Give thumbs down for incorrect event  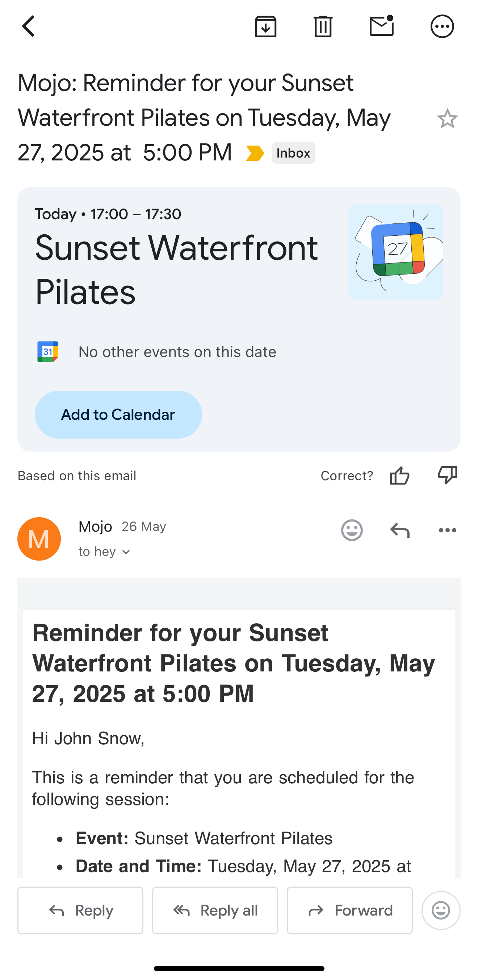pyautogui.click(x=447, y=476)
